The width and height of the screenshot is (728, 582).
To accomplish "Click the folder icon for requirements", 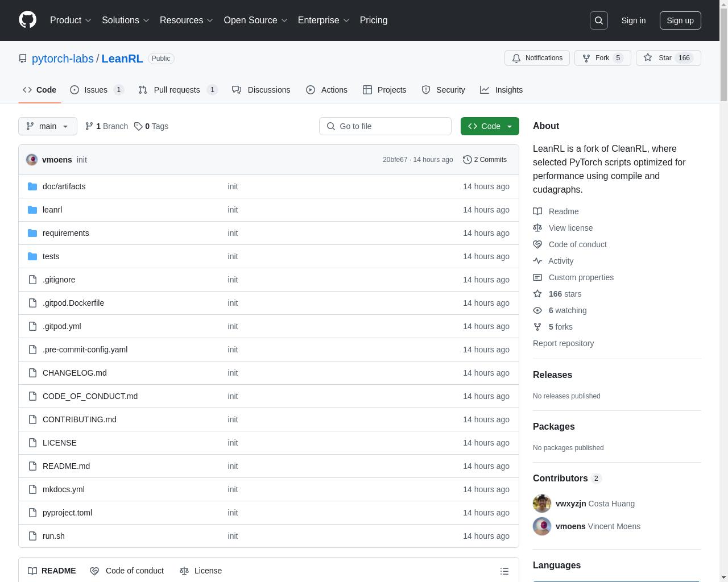I will click(32, 233).
